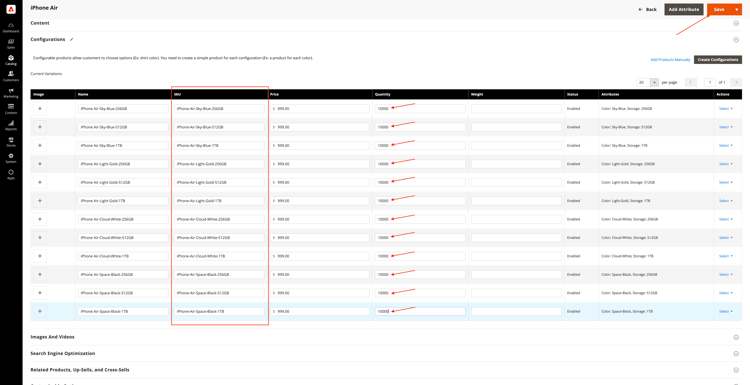Edit the SKU field of iPhone-Air-Light-Gold-1TB
750x385 pixels.
point(220,201)
